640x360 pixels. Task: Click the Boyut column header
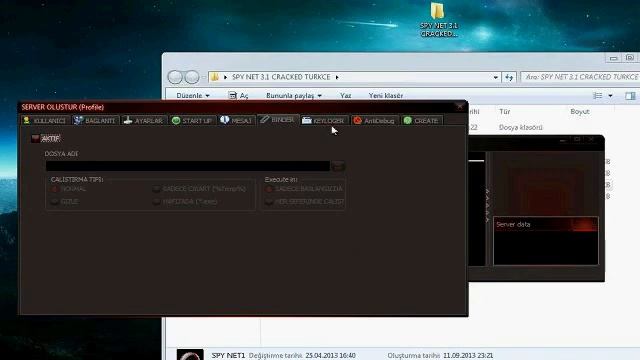[x=580, y=111]
